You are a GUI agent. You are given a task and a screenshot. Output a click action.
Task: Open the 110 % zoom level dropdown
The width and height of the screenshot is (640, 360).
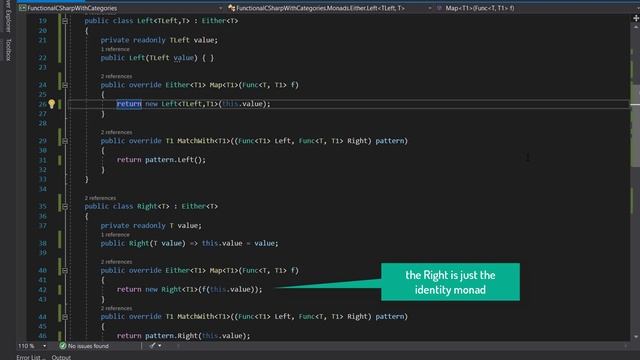tap(44, 346)
